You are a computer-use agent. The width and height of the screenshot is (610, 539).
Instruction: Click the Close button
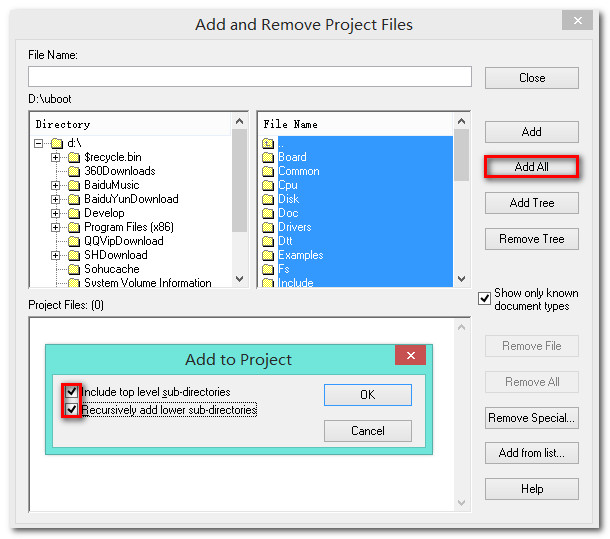pos(531,78)
